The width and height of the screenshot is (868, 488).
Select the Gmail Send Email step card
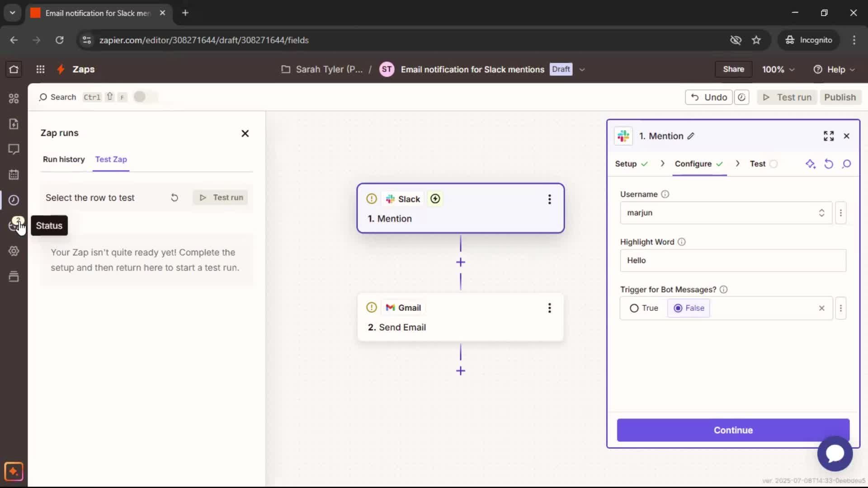(x=460, y=317)
